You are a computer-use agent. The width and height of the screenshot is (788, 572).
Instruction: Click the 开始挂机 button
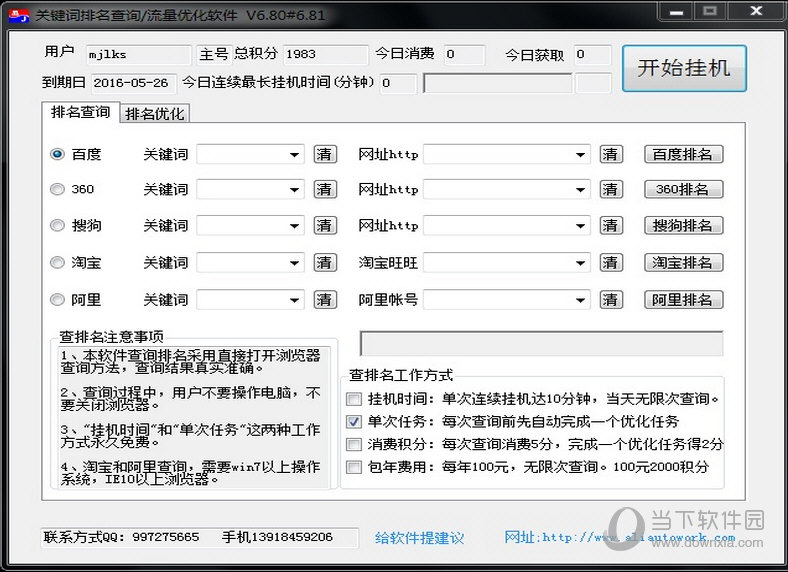[684, 68]
